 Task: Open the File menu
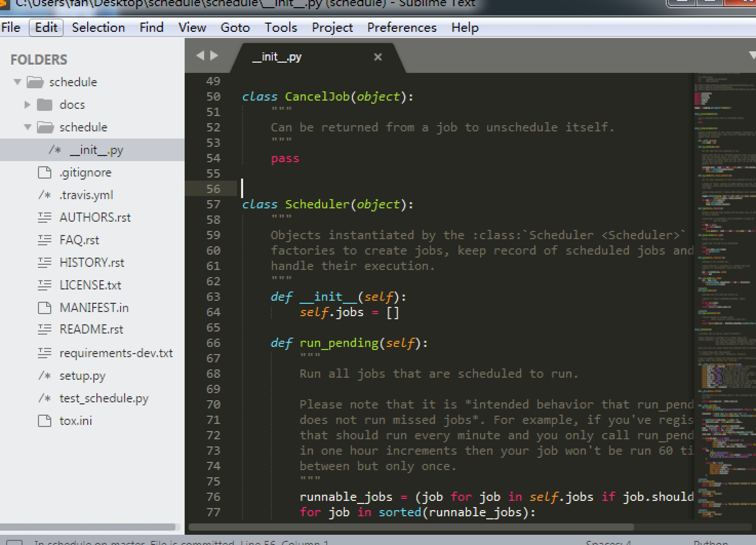pos(11,27)
